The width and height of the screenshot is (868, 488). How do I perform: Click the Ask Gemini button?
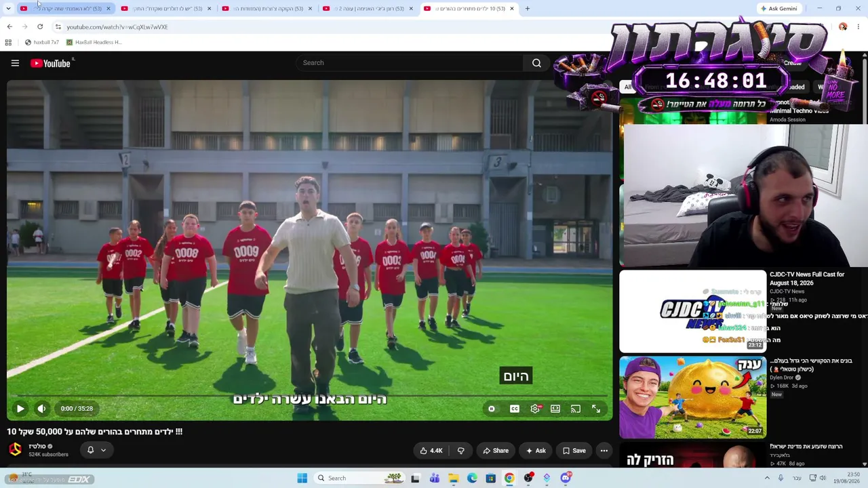[x=779, y=9]
